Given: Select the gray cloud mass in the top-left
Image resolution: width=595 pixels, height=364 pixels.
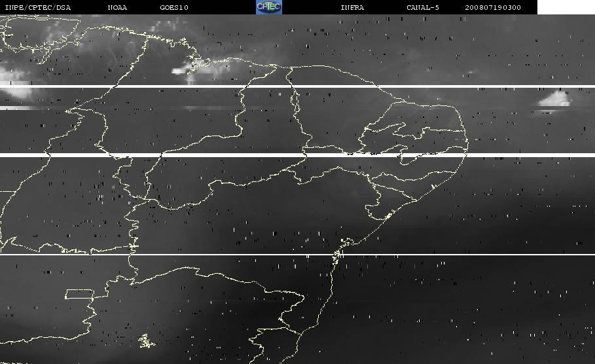Looking at the screenshot, I should pos(52,33).
